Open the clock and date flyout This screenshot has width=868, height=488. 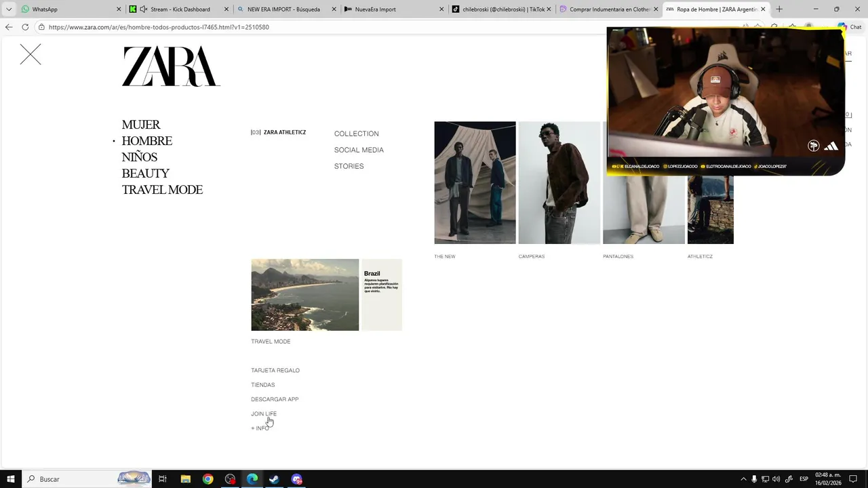(828, 479)
